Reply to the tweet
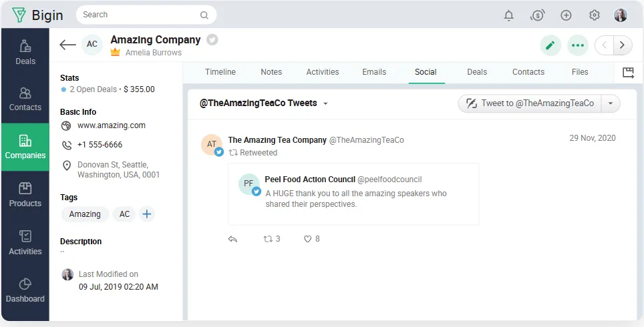 coord(232,239)
